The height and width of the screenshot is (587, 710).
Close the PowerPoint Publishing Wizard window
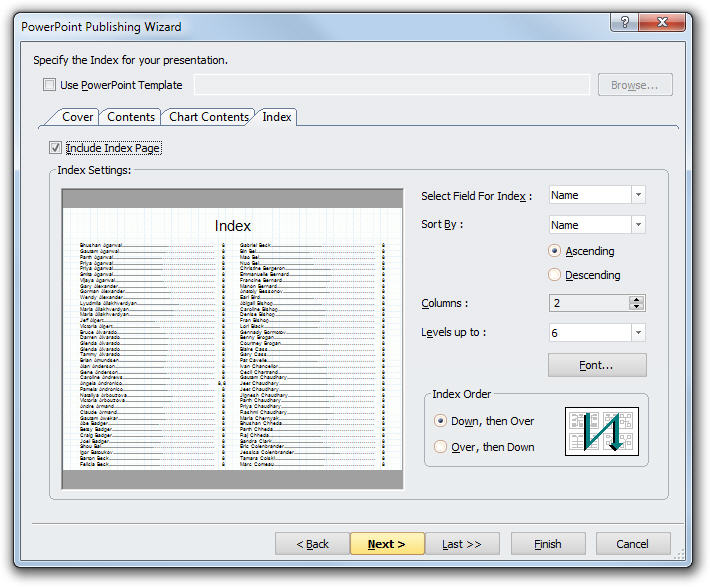pyautogui.click(x=667, y=21)
